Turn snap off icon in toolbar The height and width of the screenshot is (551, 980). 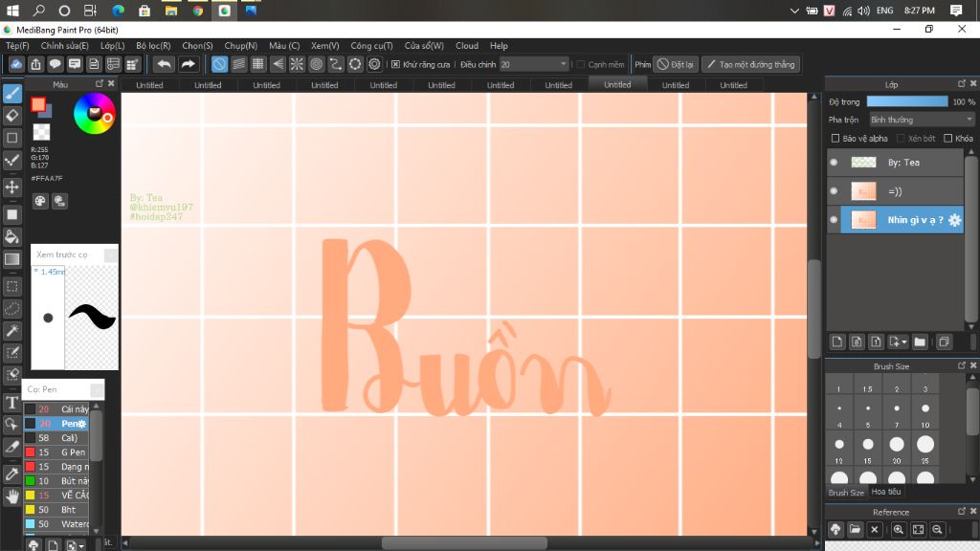click(219, 64)
